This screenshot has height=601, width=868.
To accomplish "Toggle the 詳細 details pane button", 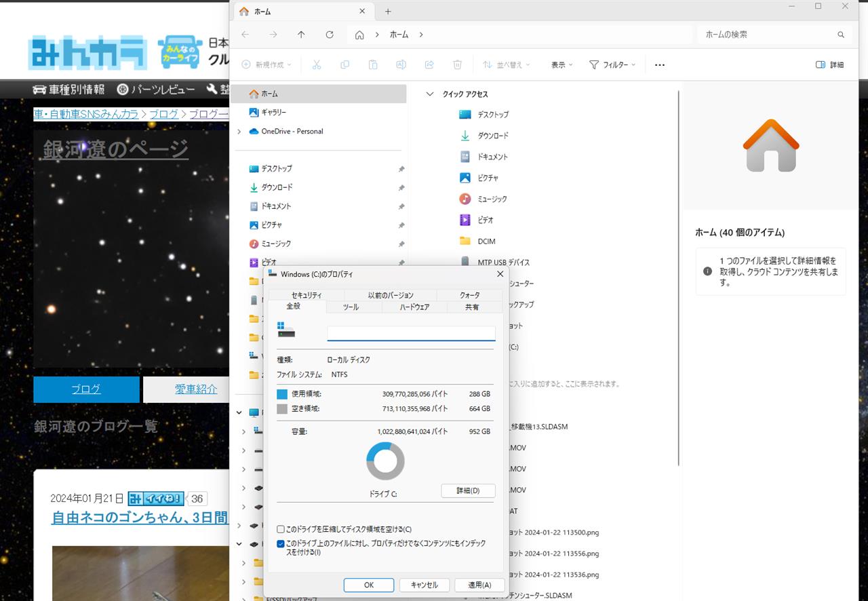I will (830, 64).
